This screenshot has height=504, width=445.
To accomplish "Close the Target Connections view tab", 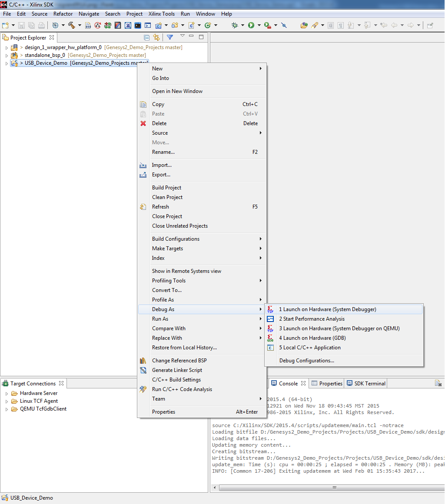I will [x=61, y=384].
